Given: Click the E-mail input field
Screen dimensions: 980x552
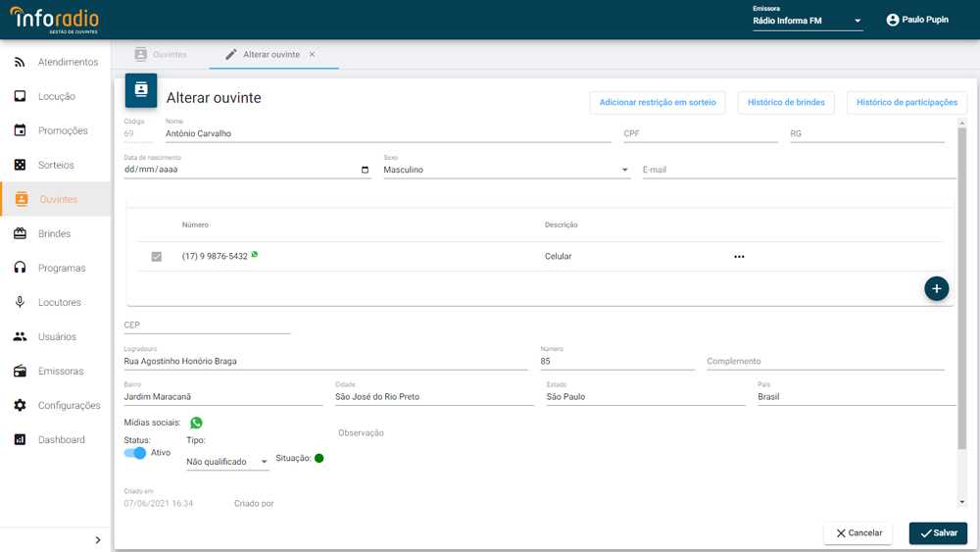Looking at the screenshot, I should (x=800, y=170).
